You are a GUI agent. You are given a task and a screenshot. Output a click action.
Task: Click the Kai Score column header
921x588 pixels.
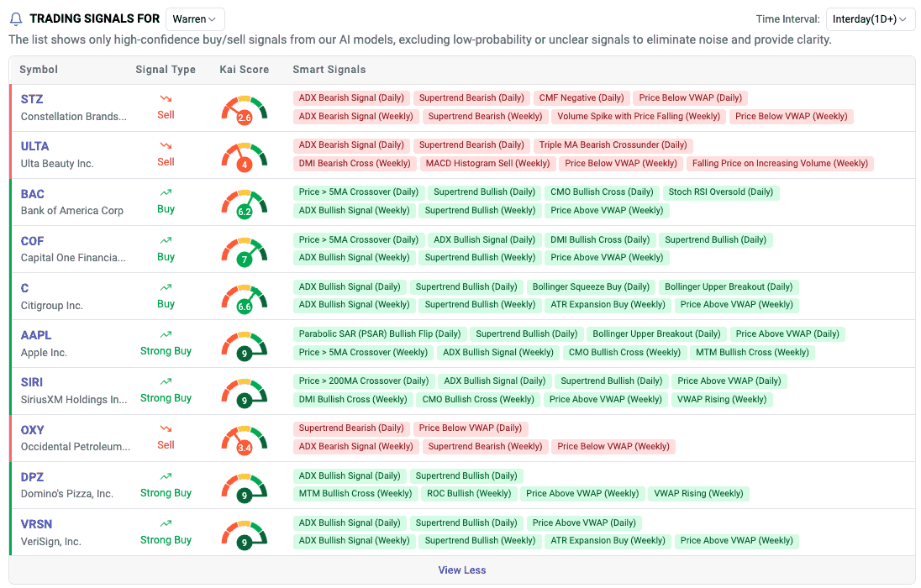(244, 70)
